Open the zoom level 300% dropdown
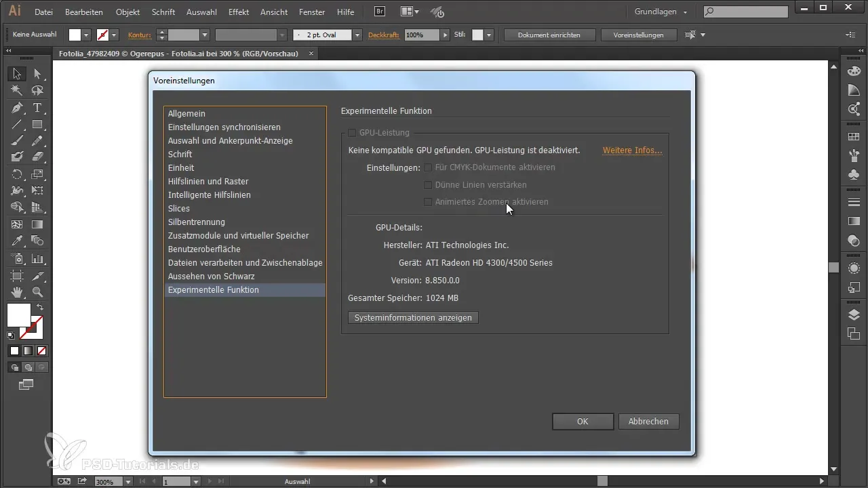This screenshot has height=488, width=868. tap(127, 482)
